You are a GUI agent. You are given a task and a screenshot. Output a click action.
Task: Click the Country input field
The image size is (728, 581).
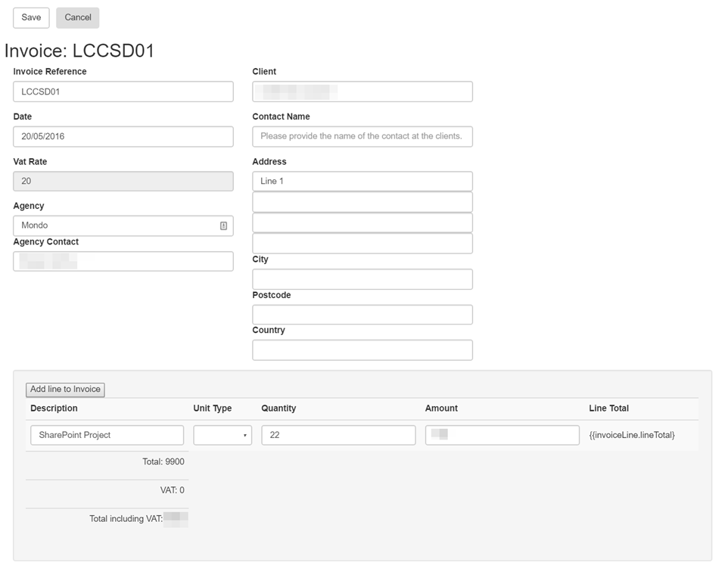point(362,350)
